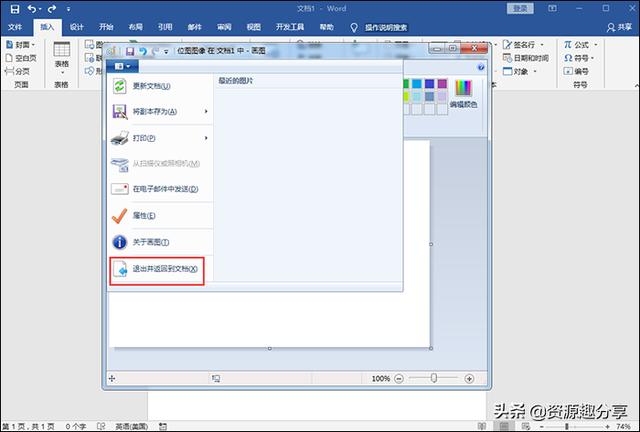Switch to the 引用 ribbon tab
This screenshot has width=640, height=432.
click(165, 27)
